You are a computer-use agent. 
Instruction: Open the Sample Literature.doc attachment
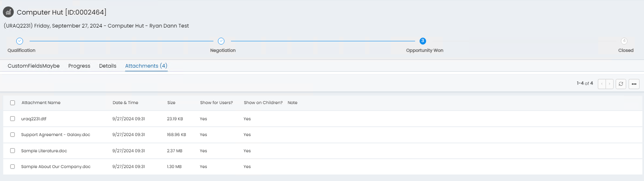(44, 151)
